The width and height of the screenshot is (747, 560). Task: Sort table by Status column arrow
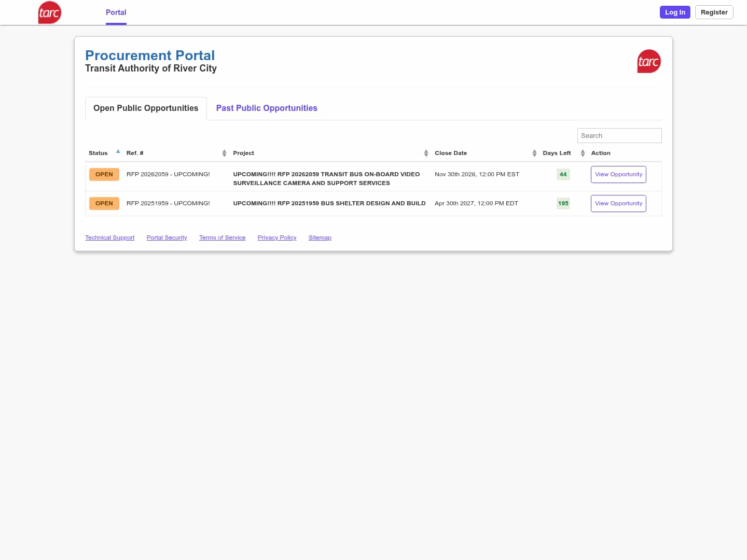(x=118, y=152)
